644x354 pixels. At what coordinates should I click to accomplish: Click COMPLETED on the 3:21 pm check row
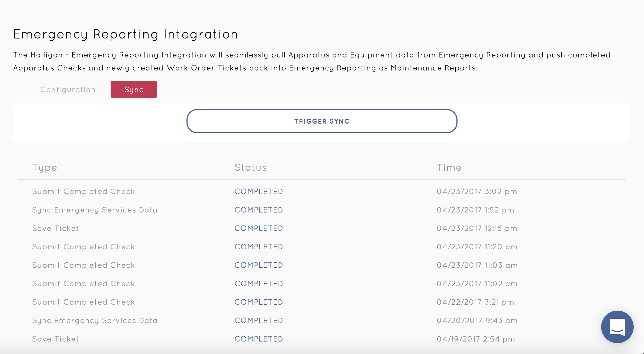[x=259, y=302]
